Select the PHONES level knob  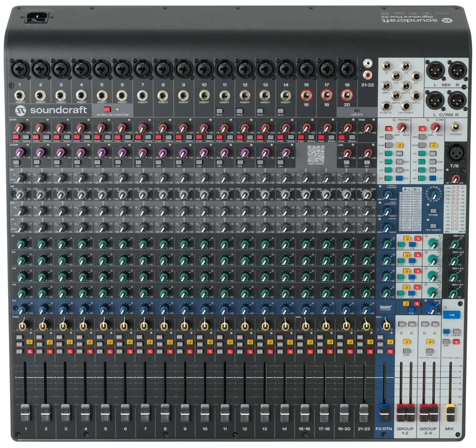[402, 127]
